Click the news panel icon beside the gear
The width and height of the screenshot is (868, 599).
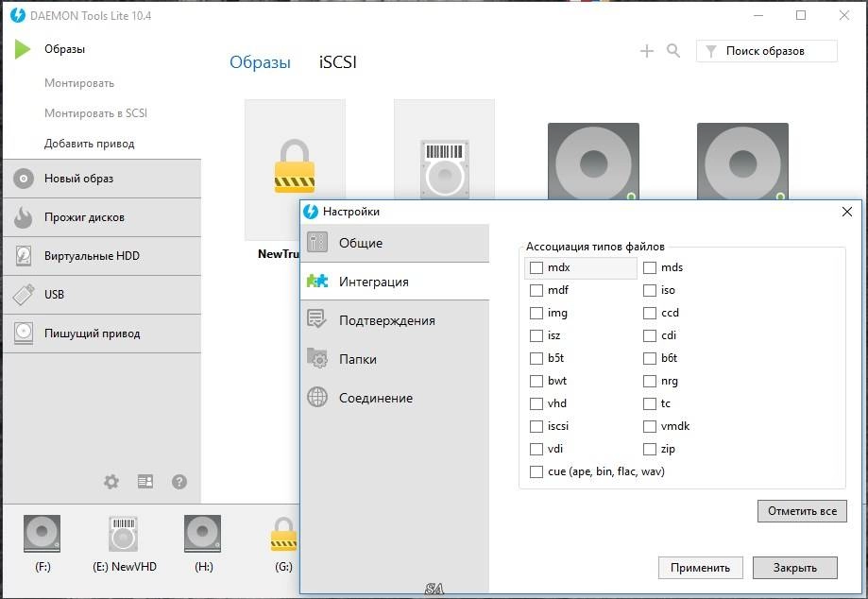pos(145,482)
